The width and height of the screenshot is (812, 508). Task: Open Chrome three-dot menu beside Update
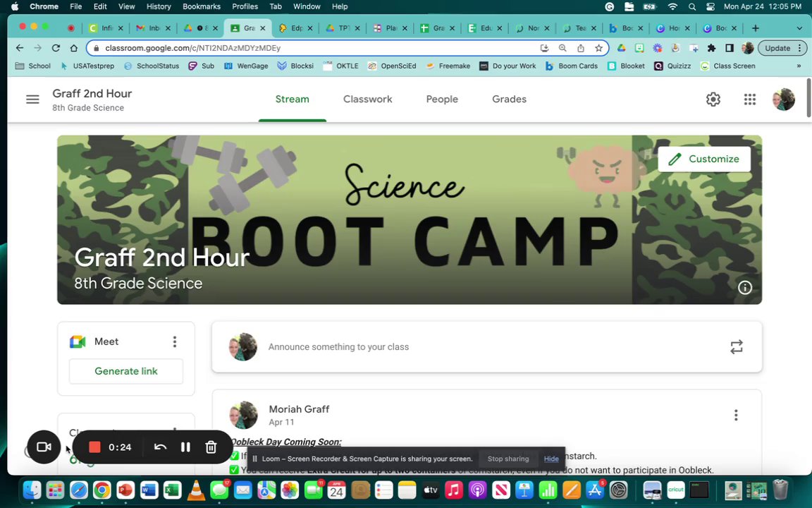click(x=800, y=48)
